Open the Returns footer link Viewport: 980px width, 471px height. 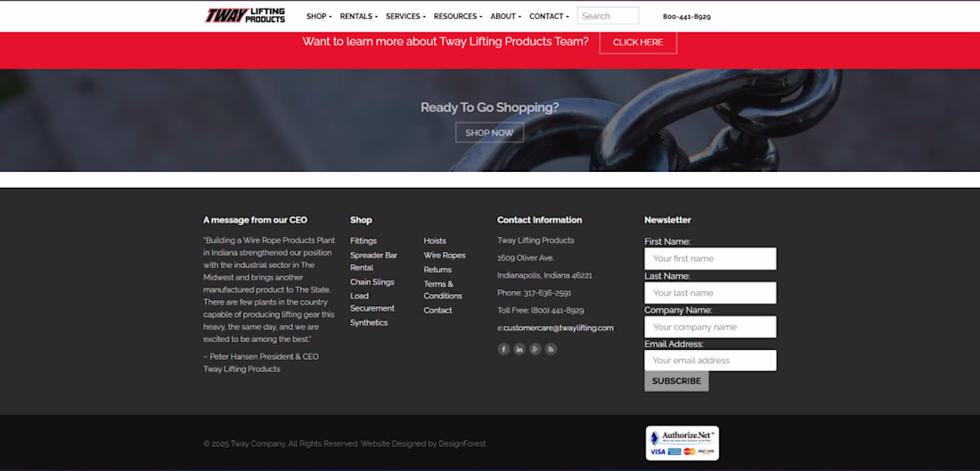pos(437,270)
